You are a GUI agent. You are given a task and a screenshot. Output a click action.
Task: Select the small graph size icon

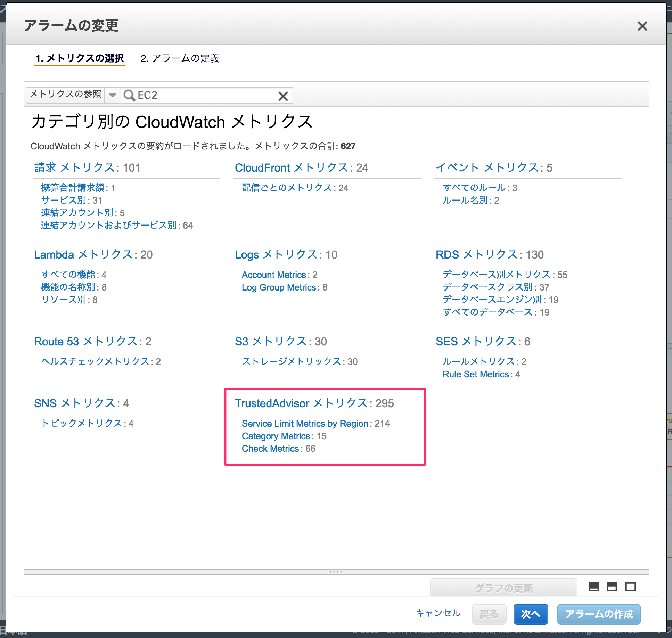tap(593, 587)
